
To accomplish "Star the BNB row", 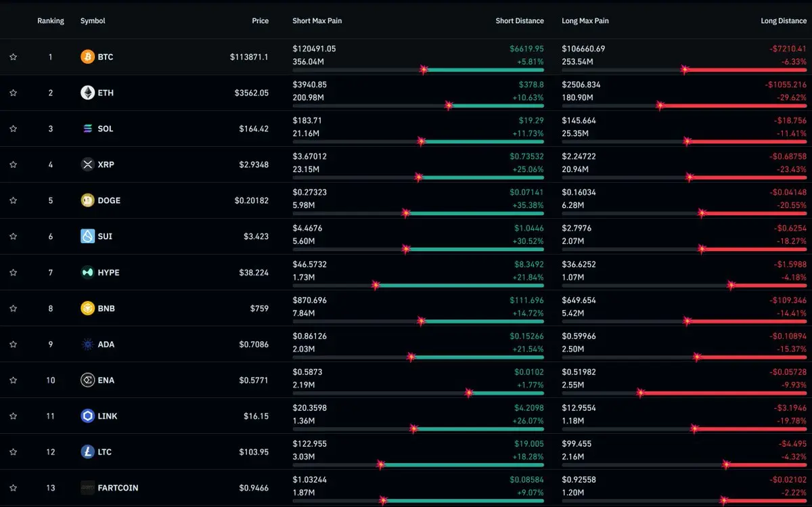I will (13, 308).
